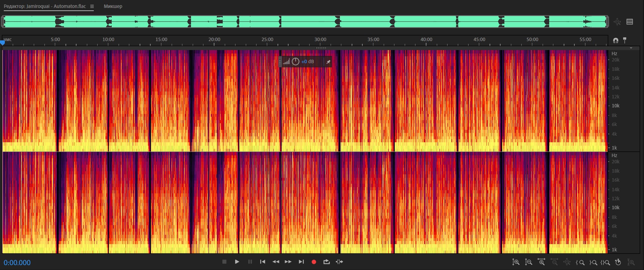Zoom in time horizontally
644x270 pixels.
(x=541, y=262)
